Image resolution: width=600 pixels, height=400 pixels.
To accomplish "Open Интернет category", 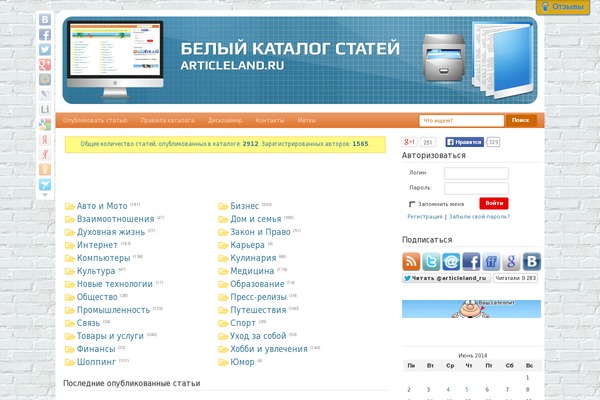I will (97, 245).
